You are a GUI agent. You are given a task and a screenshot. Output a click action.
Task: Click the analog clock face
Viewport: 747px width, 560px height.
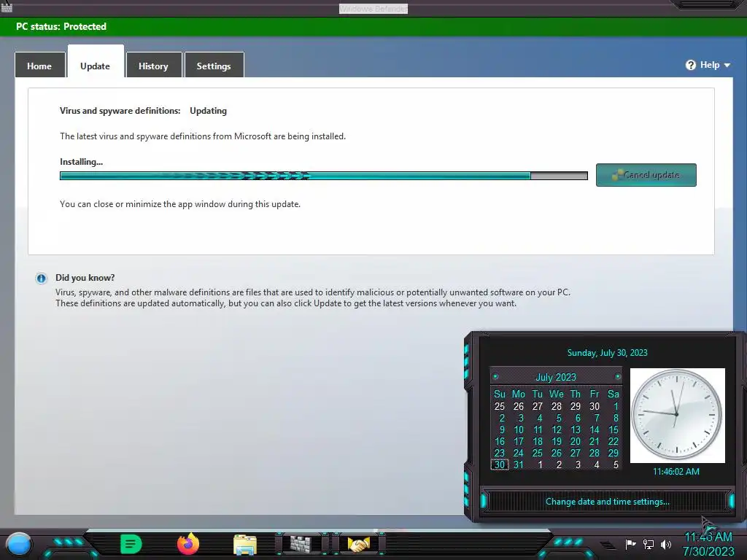677,415
